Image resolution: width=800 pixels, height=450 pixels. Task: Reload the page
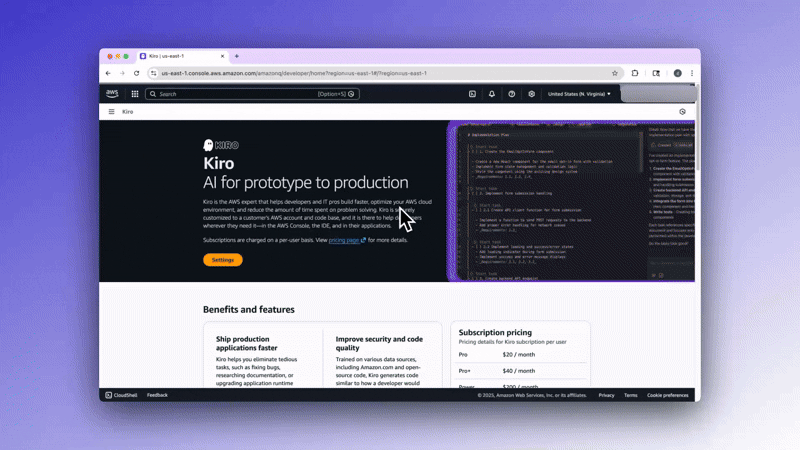coord(136,73)
